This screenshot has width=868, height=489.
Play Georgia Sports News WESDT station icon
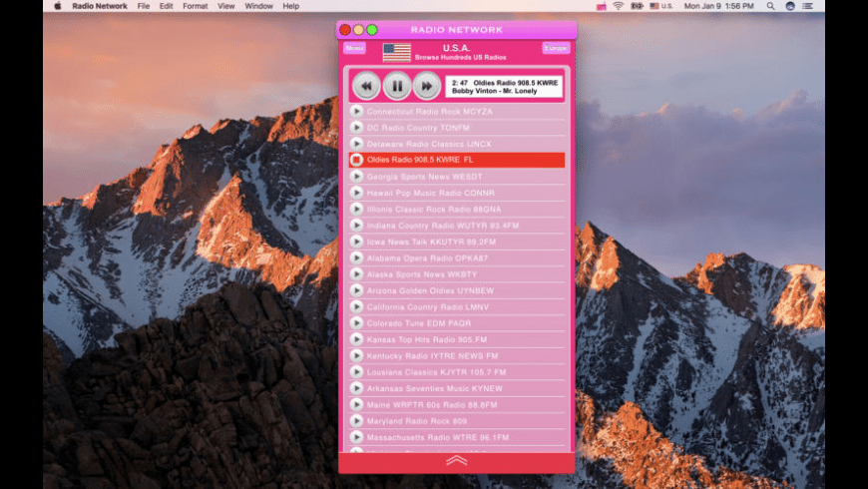pyautogui.click(x=356, y=177)
